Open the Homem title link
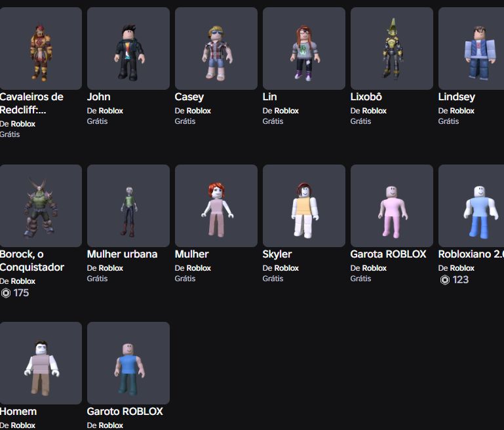Image resolution: width=504 pixels, height=430 pixels. [x=18, y=412]
